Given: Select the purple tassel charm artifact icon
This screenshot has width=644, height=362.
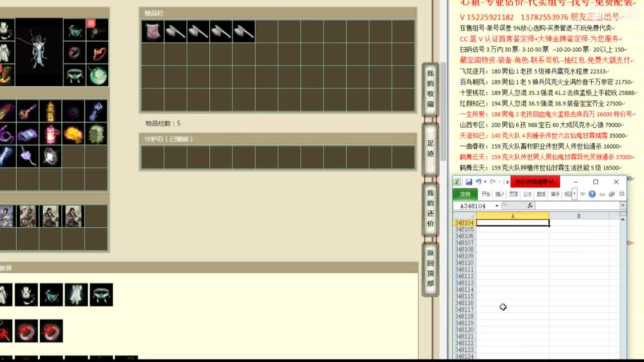Looking at the screenshot, I should pos(28,156).
